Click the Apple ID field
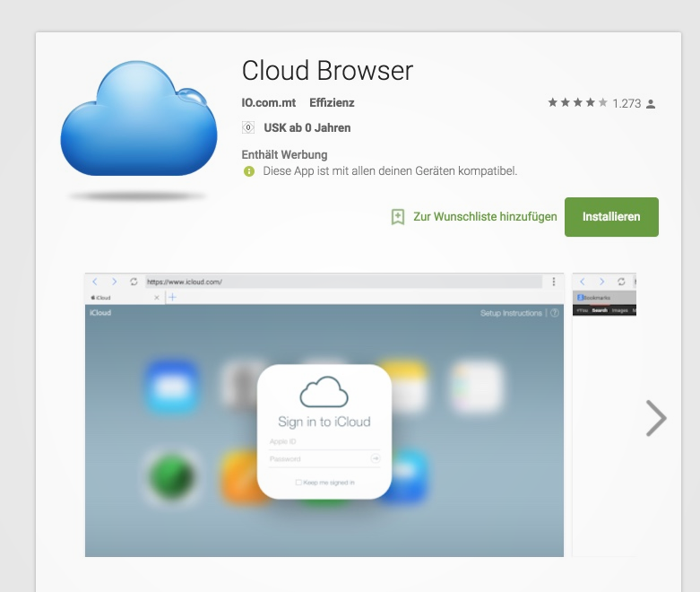Image resolution: width=700 pixels, height=592 pixels. pos(324,442)
